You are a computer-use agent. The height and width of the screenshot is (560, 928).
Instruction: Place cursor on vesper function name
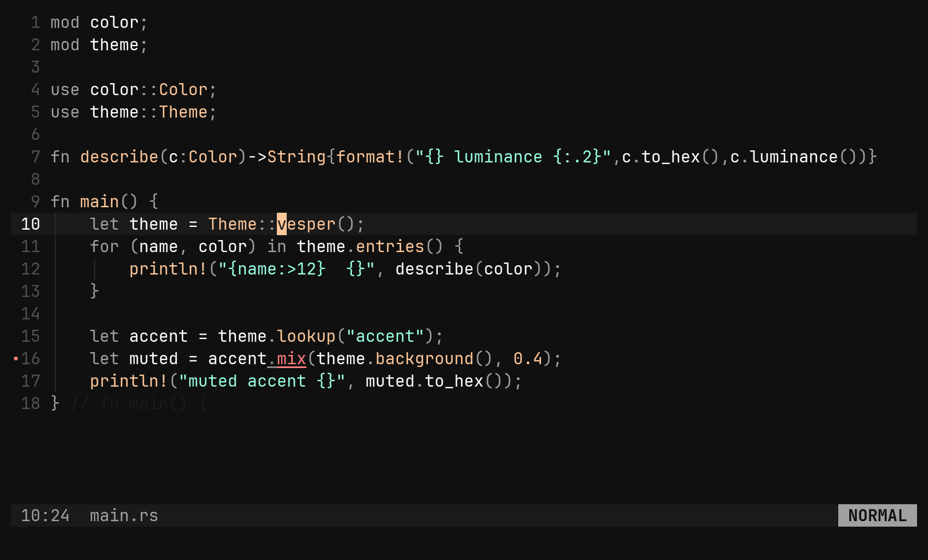click(306, 224)
